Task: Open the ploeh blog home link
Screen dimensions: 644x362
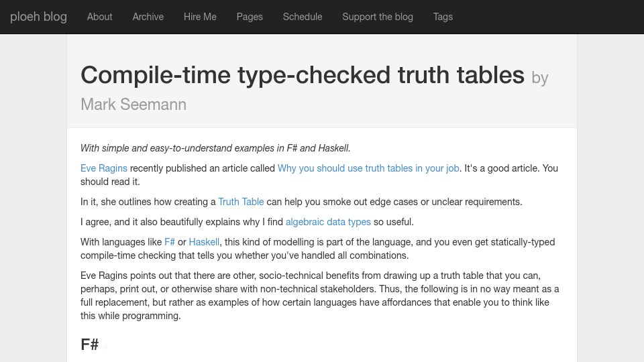Action: tap(38, 17)
